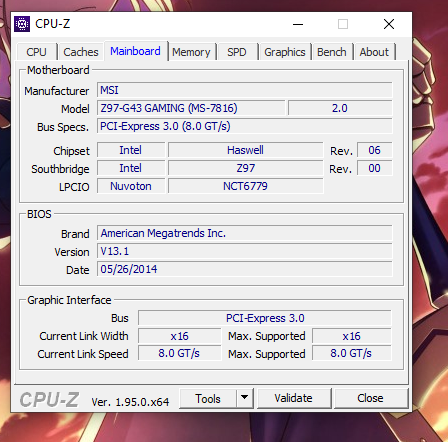Image resolution: width=448 pixels, height=442 pixels.
Task: Click the Current Link Width x16 value
Action: coord(180,336)
